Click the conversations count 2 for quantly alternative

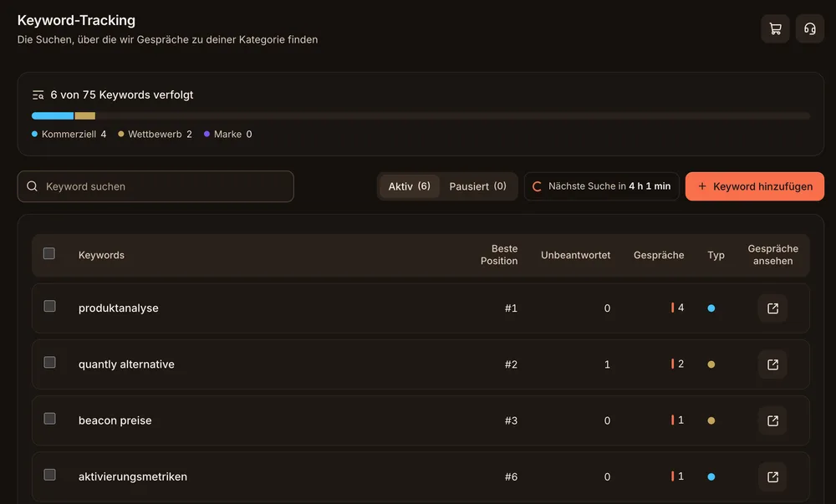click(x=681, y=364)
